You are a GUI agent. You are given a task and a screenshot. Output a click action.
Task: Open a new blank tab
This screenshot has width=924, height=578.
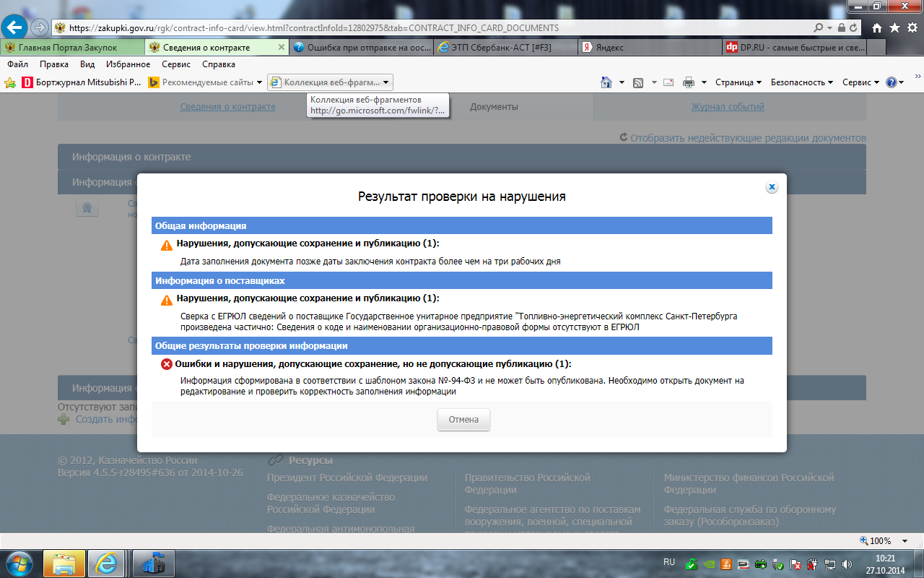[876, 48]
